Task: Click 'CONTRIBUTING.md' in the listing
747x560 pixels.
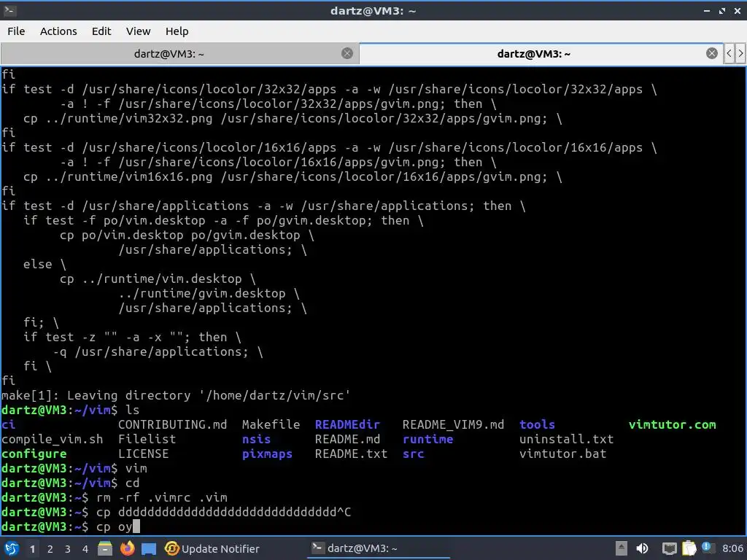Action: tap(172, 425)
